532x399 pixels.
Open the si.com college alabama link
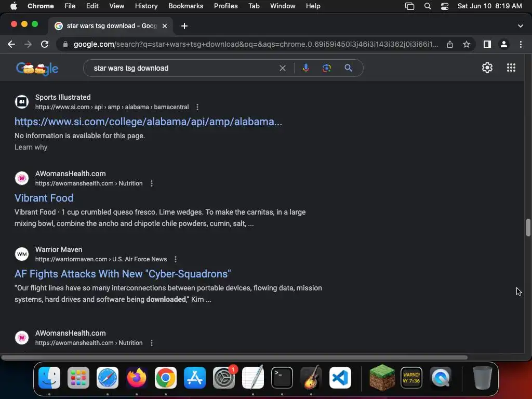[148, 122]
